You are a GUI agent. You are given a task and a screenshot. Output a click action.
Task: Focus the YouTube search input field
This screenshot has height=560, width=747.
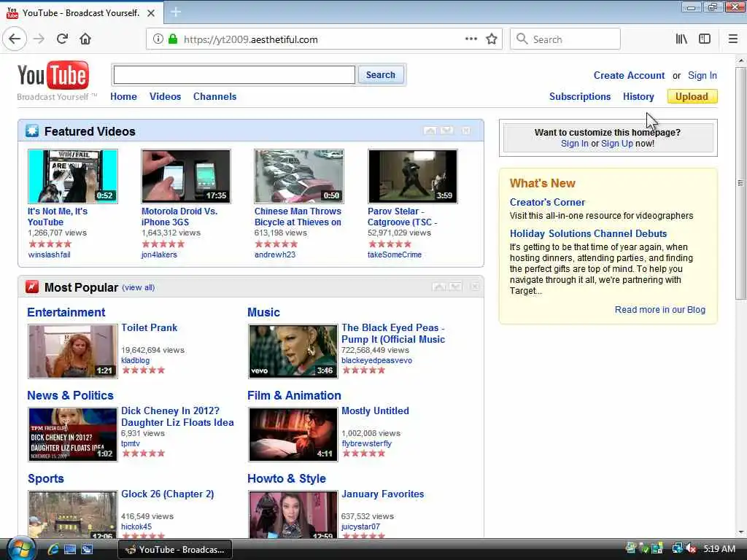[x=234, y=75]
